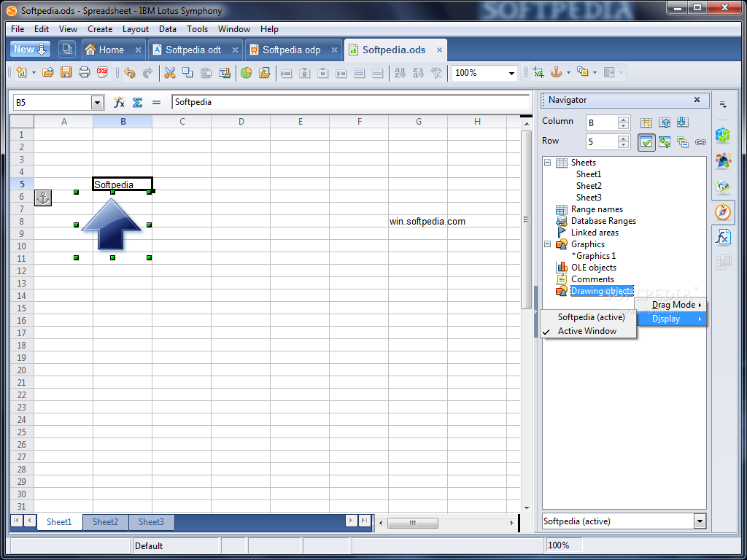Copy selection with the Copy icon
The width and height of the screenshot is (747, 560).
pos(187,72)
